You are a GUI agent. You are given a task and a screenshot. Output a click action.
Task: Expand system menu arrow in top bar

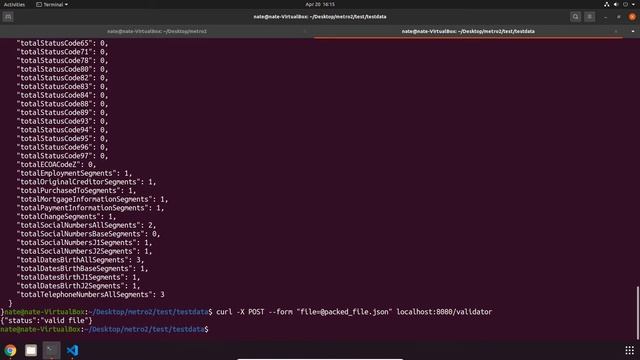(x=633, y=4)
